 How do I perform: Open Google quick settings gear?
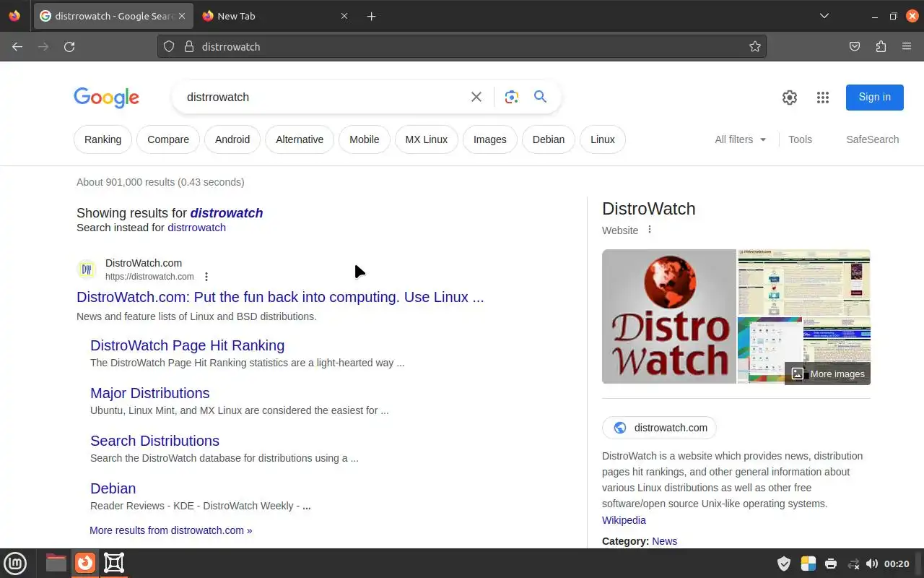pyautogui.click(x=790, y=98)
